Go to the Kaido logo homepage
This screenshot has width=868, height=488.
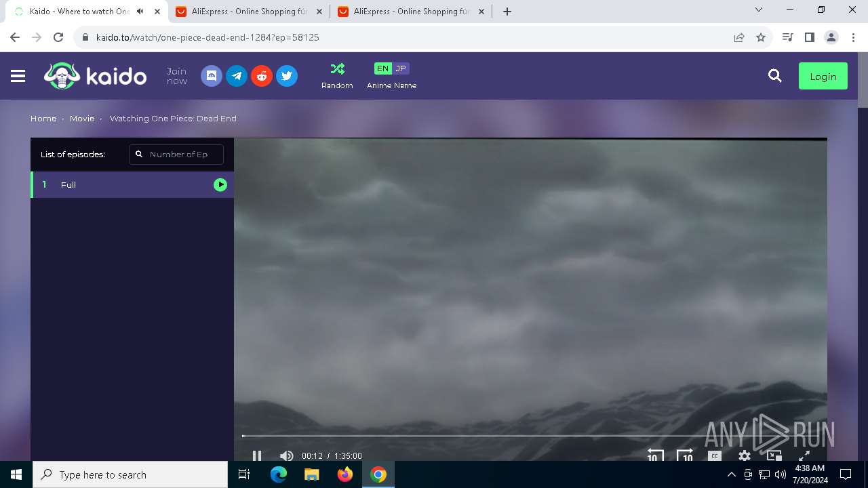[x=96, y=76]
